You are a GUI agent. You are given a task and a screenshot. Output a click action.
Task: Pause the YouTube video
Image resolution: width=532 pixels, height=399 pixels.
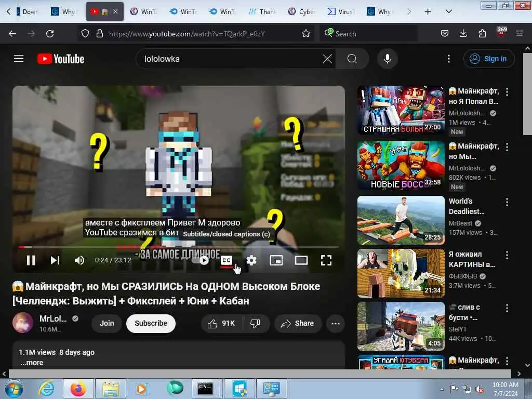(31, 260)
